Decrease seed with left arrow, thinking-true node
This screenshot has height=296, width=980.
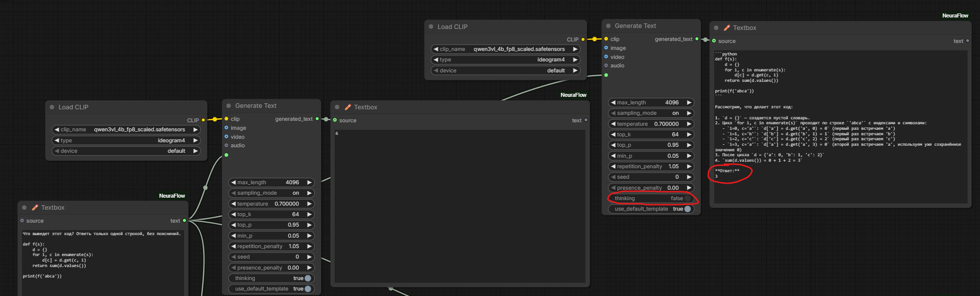pyautogui.click(x=233, y=257)
